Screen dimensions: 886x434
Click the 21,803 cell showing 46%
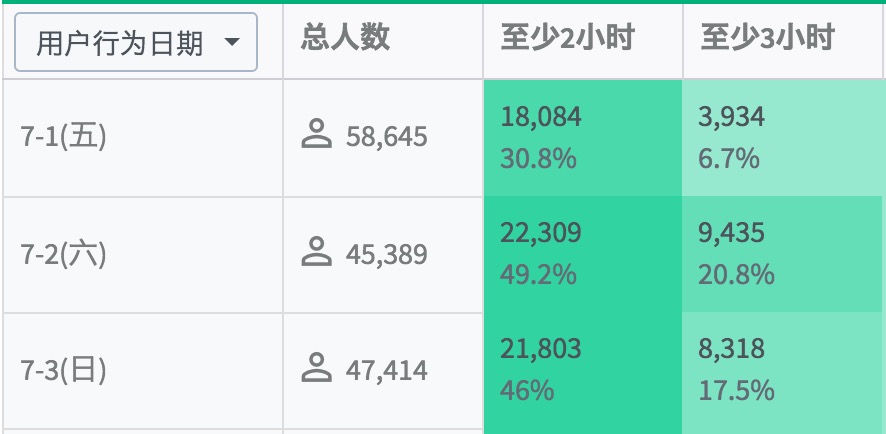pyautogui.click(x=582, y=371)
